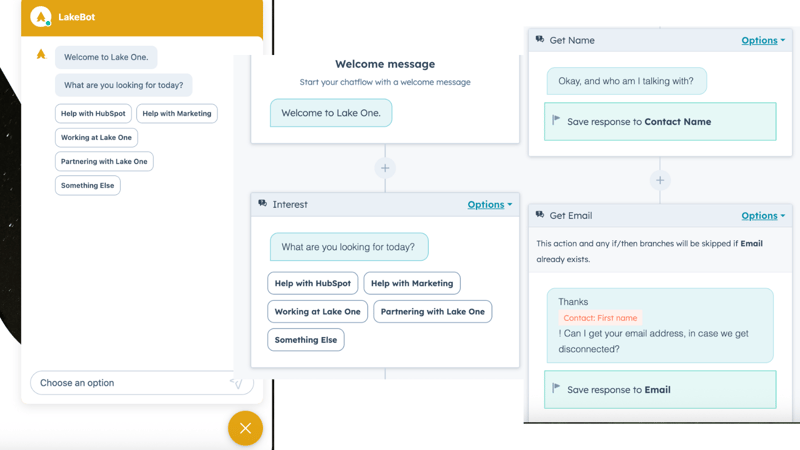Click the Get Name card title
This screenshot has height=450, width=800.
click(x=572, y=40)
